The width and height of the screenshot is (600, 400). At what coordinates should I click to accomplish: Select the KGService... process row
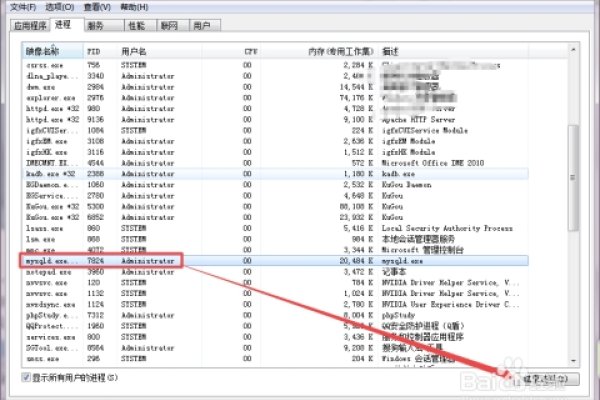(x=276, y=196)
